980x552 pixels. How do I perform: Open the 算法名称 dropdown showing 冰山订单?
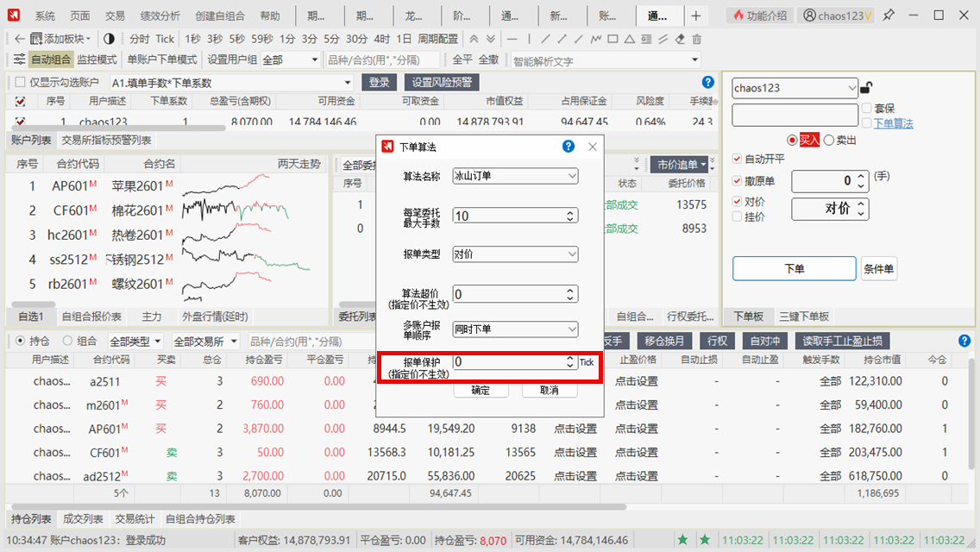[515, 176]
